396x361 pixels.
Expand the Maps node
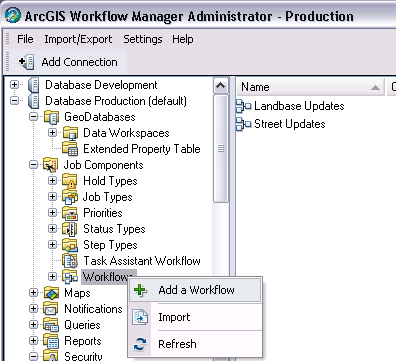pos(33,293)
